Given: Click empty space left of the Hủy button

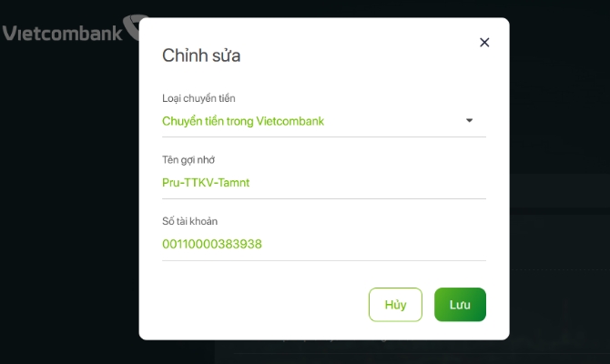Looking at the screenshot, I should [264, 305].
